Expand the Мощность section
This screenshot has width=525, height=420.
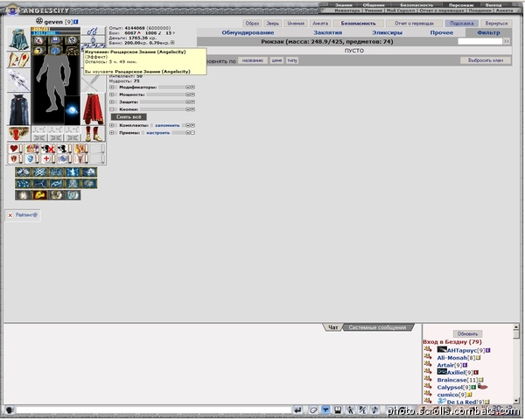coord(112,94)
